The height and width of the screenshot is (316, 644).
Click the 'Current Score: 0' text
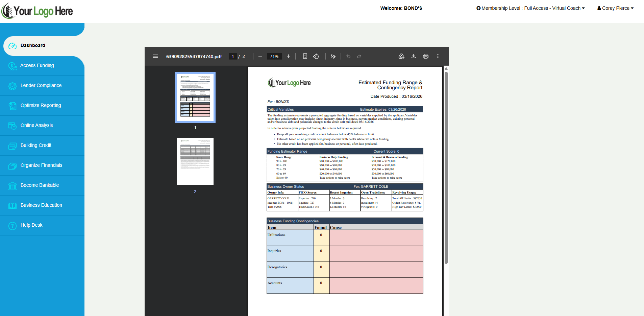pos(386,151)
